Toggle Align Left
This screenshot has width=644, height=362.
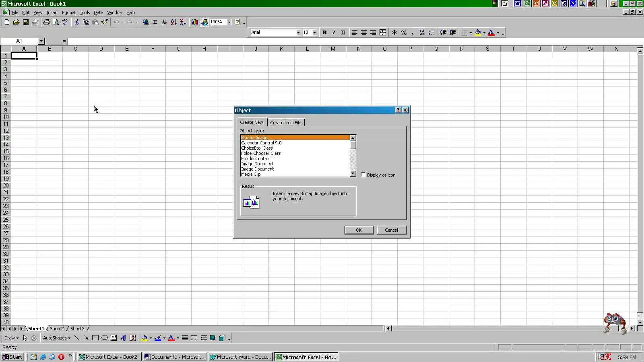pos(355,33)
